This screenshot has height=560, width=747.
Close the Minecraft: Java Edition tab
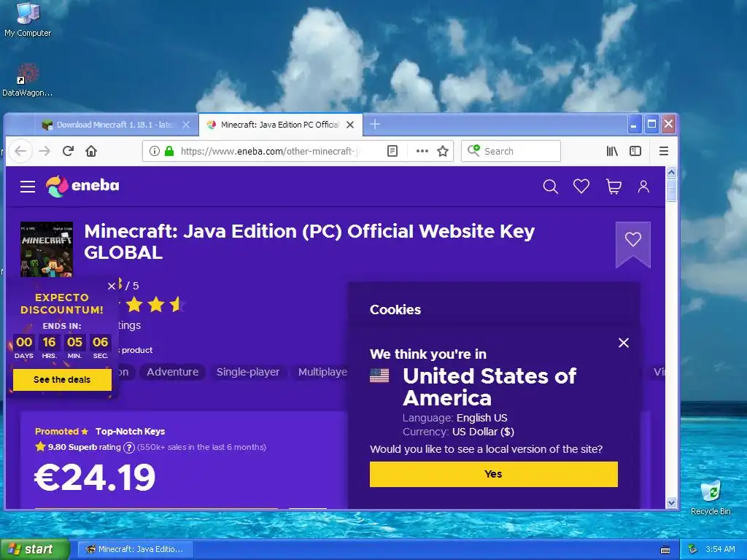pyautogui.click(x=350, y=125)
